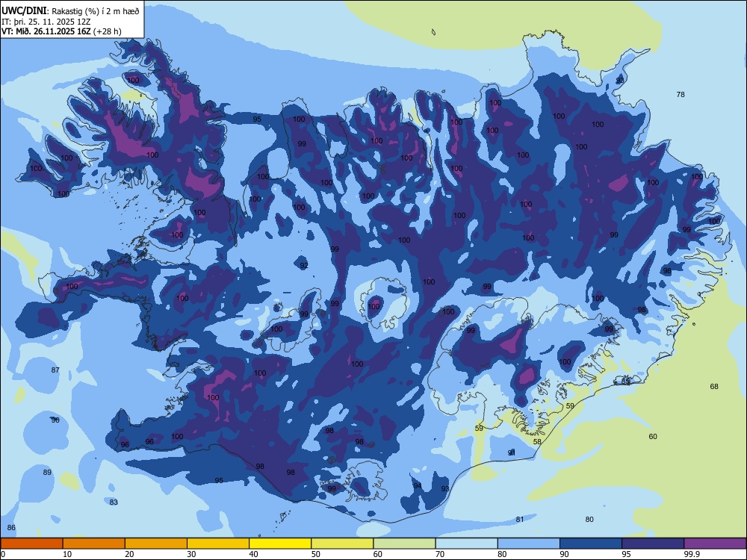Select the golden 30–40 legend swatch
The height and width of the screenshot is (560, 747).
tap(218, 544)
